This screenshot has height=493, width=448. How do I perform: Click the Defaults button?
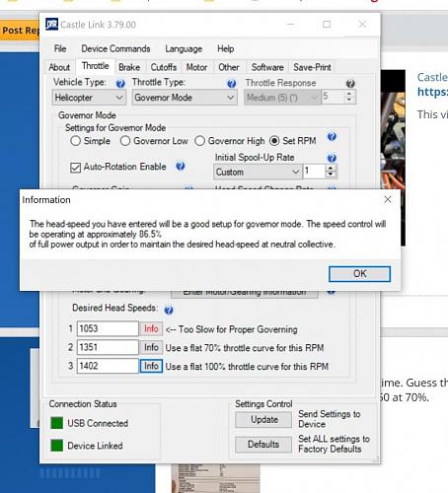(x=263, y=445)
